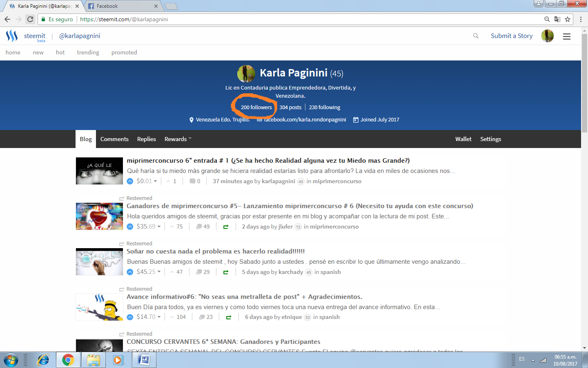This screenshot has height=368, width=588.
Task: Click the Joined July 2017 text
Action: click(380, 119)
